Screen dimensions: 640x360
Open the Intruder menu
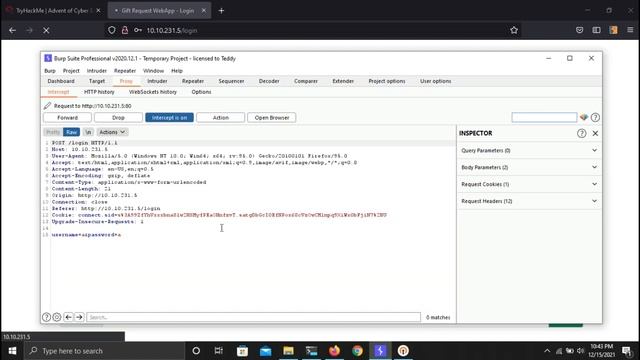point(97,71)
